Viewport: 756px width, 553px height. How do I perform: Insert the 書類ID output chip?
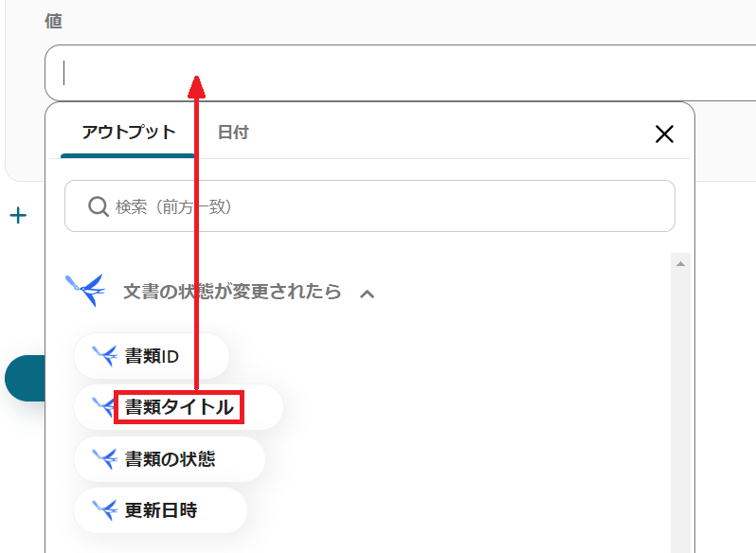pos(152,356)
